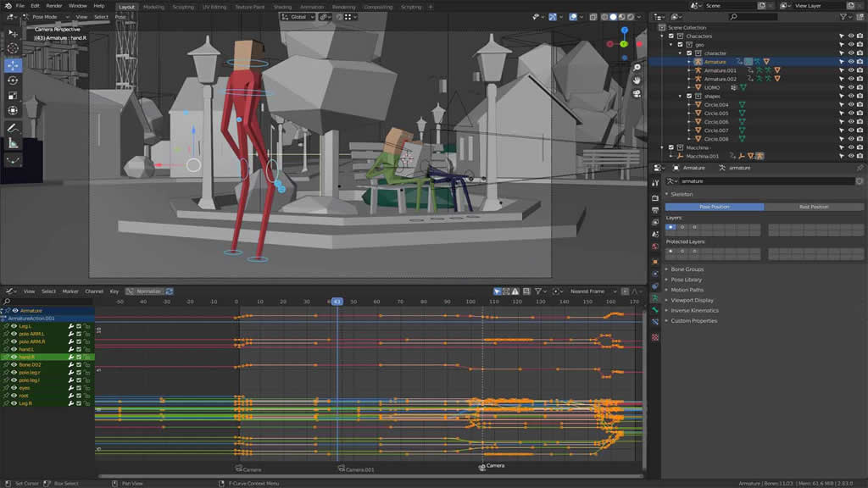
Task: Click the Blender logo menu icon
Action: [8, 6]
